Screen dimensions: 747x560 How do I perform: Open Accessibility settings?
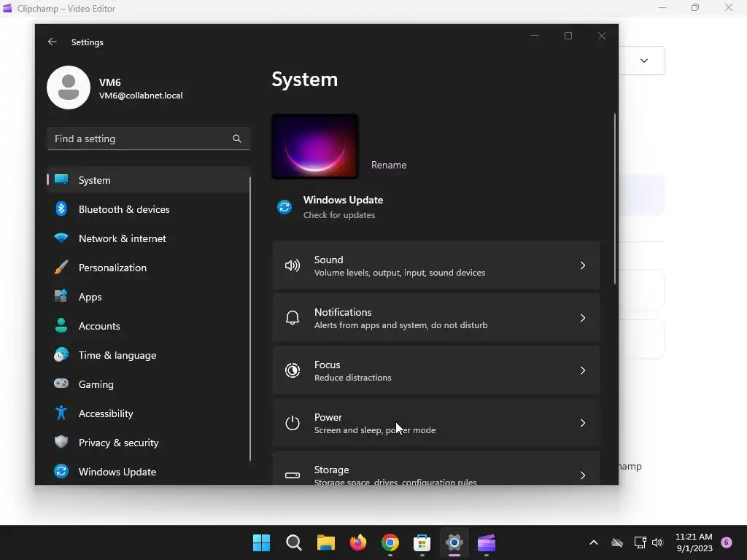tap(149, 413)
